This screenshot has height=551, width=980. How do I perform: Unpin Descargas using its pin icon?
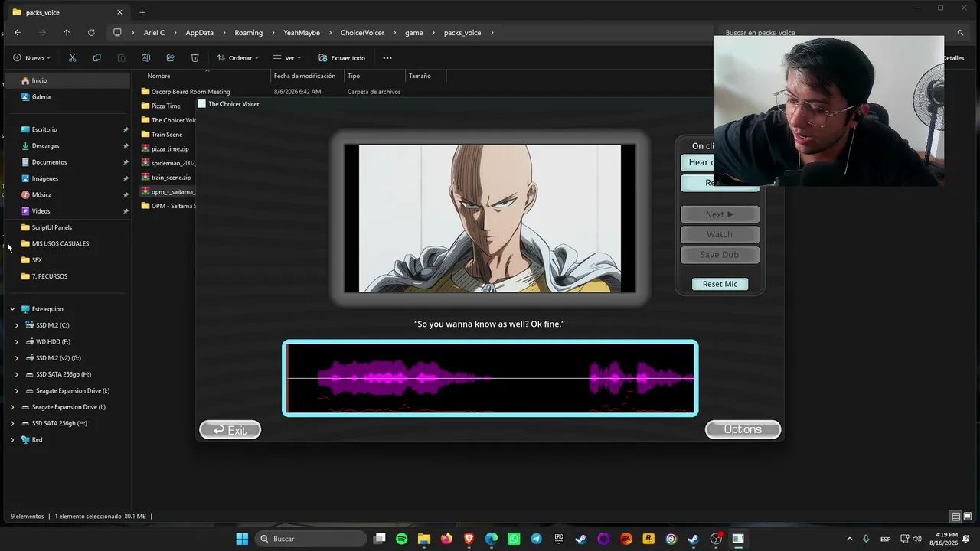[x=126, y=146]
